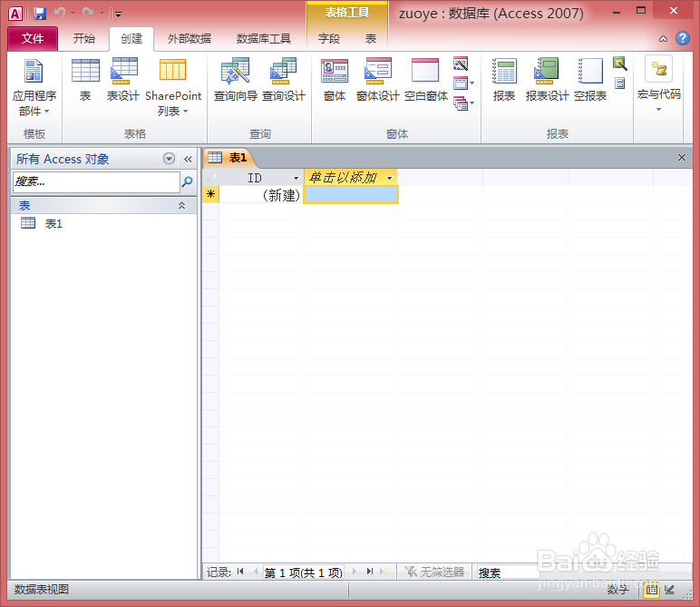Click the record navigation 搜索 box
The image size is (700, 607).
pos(507,573)
